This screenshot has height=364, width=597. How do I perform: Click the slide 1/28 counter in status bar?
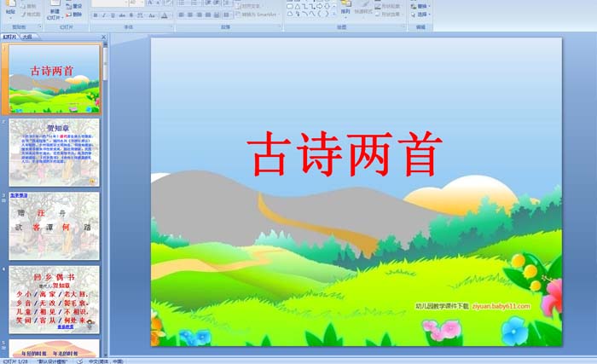(x=15, y=361)
